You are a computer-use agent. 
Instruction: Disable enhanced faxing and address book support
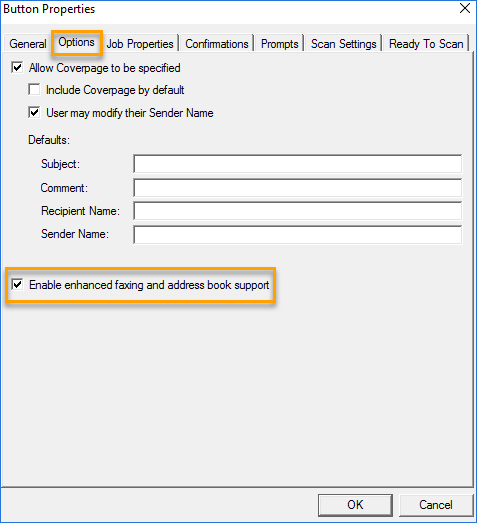pos(17,285)
